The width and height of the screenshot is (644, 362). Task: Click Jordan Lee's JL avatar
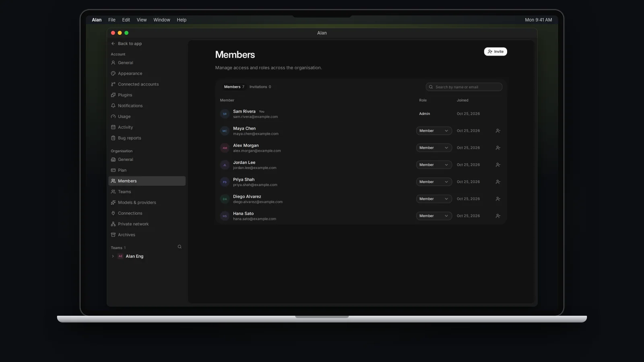pos(225,165)
